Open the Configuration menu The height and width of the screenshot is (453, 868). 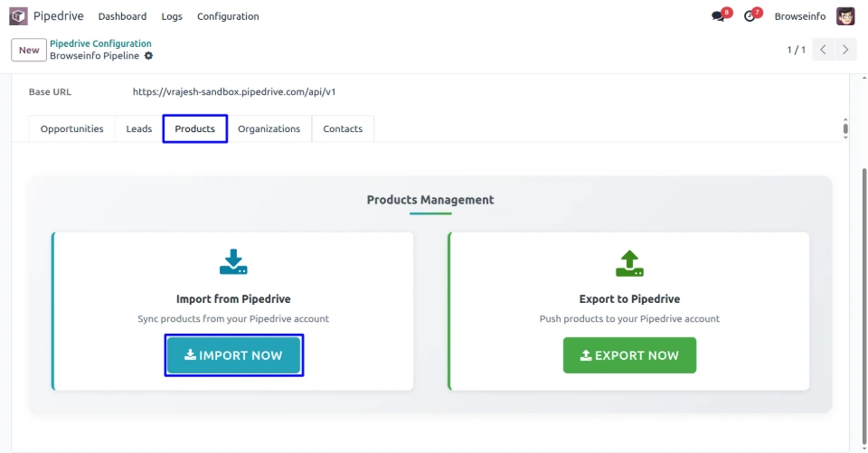[228, 16]
